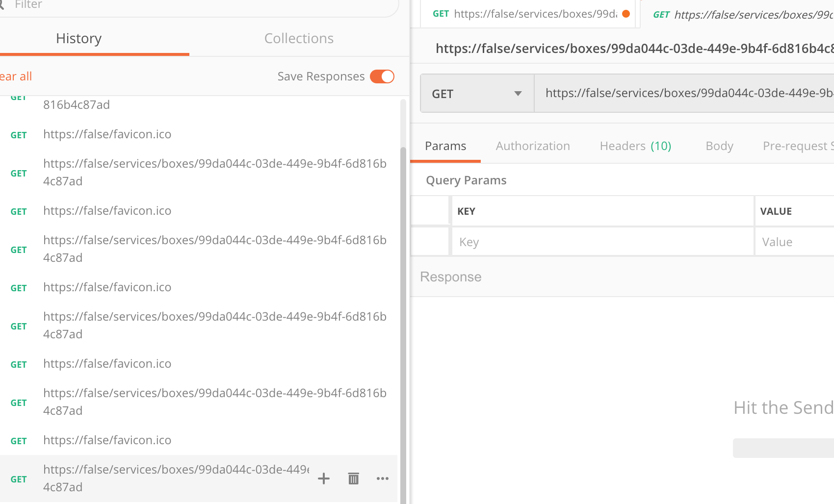The width and height of the screenshot is (834, 504).
Task: Switch to the Collections tab
Action: [299, 38]
